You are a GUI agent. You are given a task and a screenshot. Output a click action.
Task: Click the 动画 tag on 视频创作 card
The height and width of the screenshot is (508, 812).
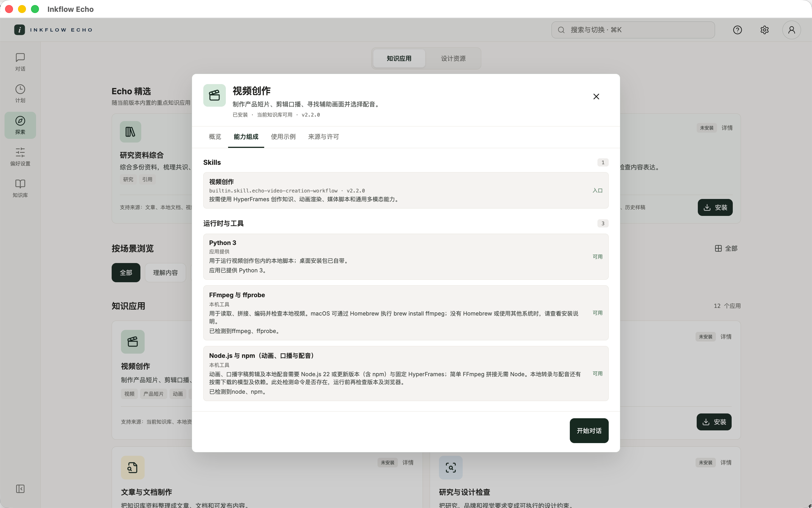[x=178, y=393]
